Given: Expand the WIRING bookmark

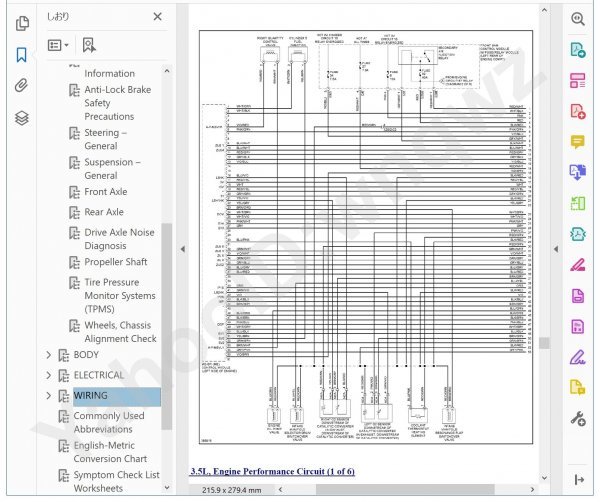Looking at the screenshot, I should (49, 395).
